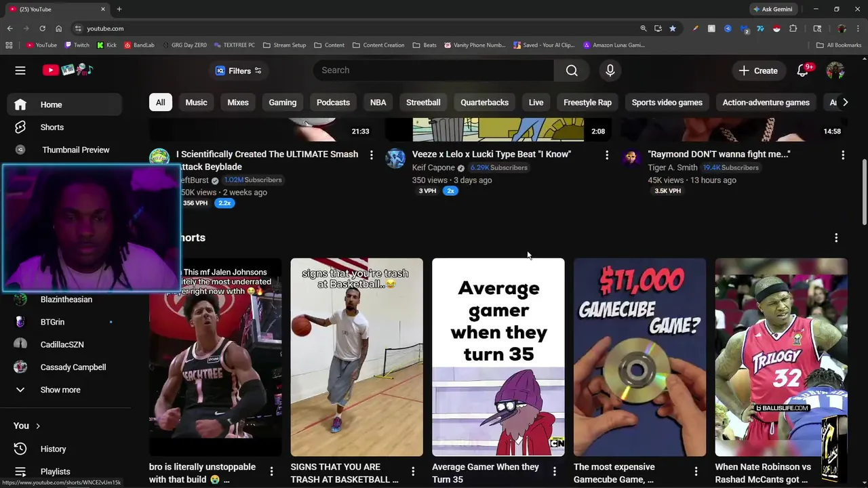The width and height of the screenshot is (868, 488).
Task: Open History in sidebar
Action: click(x=65, y=449)
